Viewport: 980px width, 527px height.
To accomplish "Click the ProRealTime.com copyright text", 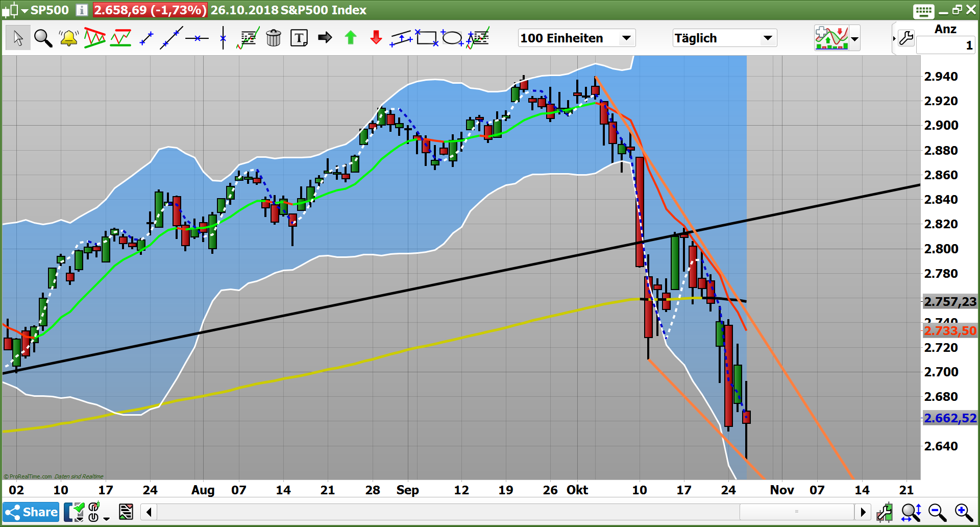I will [28, 476].
